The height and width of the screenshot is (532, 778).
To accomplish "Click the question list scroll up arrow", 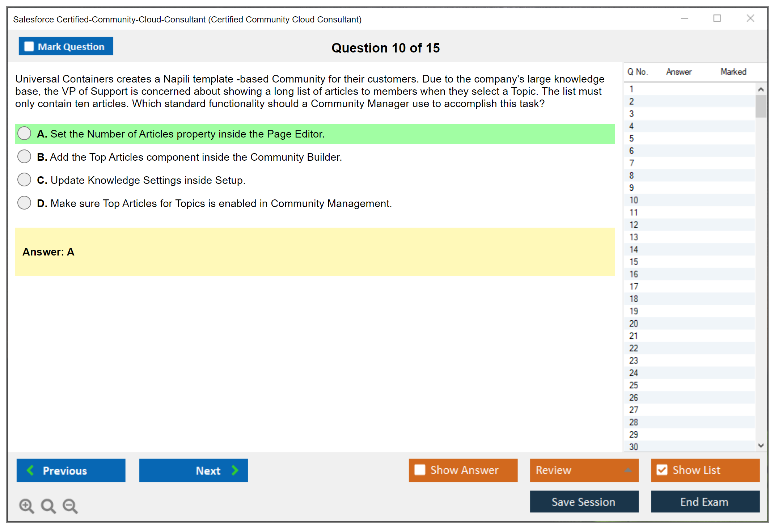I will (761, 89).
